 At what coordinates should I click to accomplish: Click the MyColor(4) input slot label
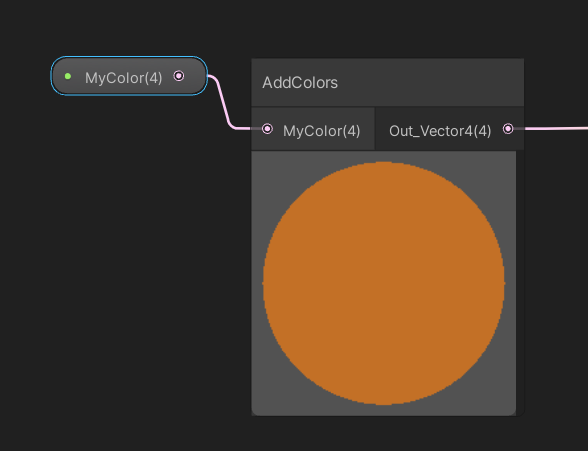(x=322, y=131)
